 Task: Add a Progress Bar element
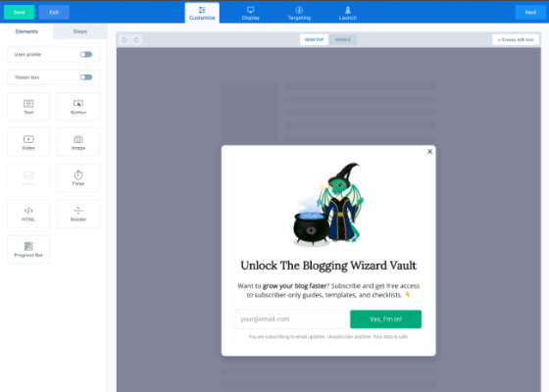pyautogui.click(x=28, y=249)
